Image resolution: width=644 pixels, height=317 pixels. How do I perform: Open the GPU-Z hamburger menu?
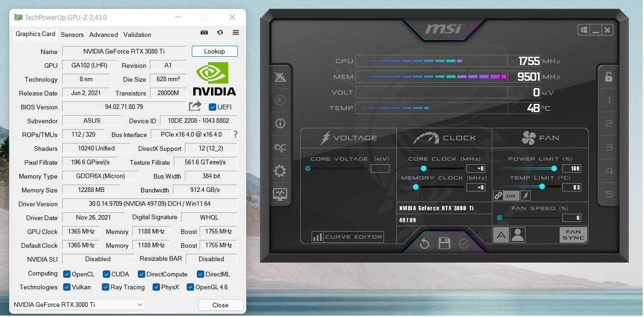(x=236, y=33)
